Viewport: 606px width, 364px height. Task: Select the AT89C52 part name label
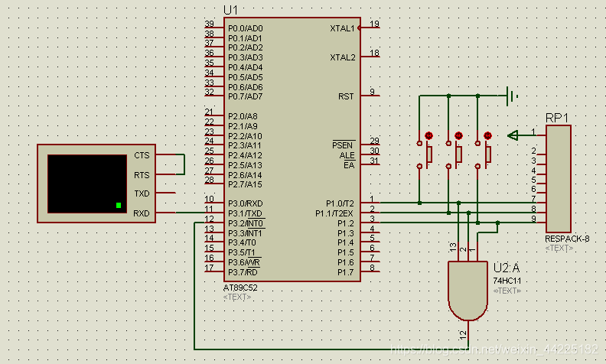pyautogui.click(x=240, y=288)
